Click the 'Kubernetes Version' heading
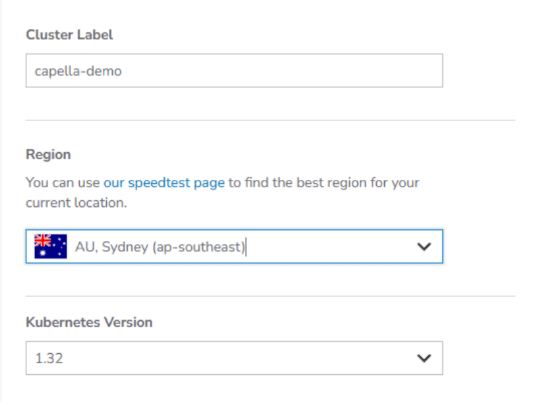 89,322
